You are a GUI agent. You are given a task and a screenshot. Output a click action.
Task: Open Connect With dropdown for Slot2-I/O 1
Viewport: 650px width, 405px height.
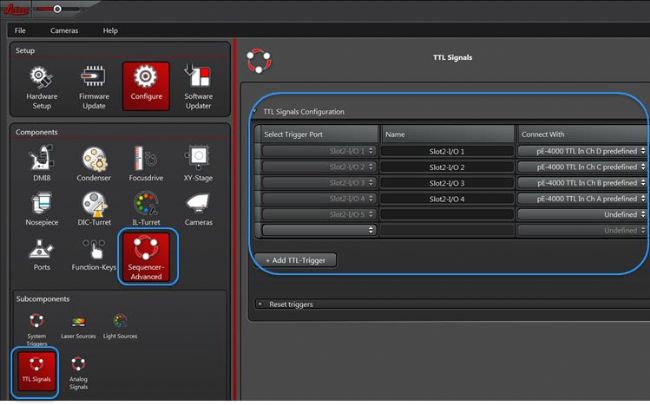[x=580, y=151]
